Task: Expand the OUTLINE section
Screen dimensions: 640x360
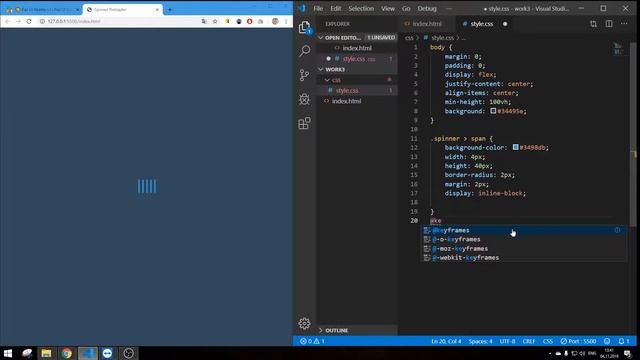Action: [x=321, y=330]
